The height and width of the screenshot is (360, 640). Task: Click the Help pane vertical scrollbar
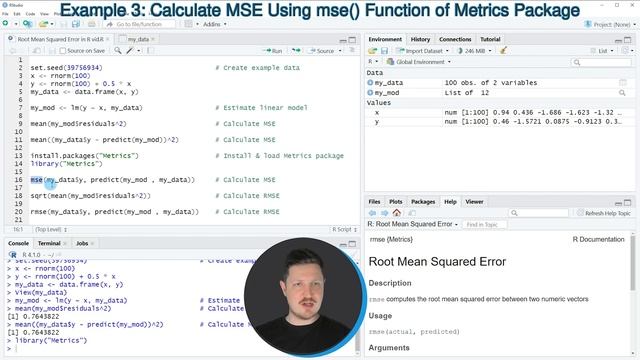click(633, 294)
